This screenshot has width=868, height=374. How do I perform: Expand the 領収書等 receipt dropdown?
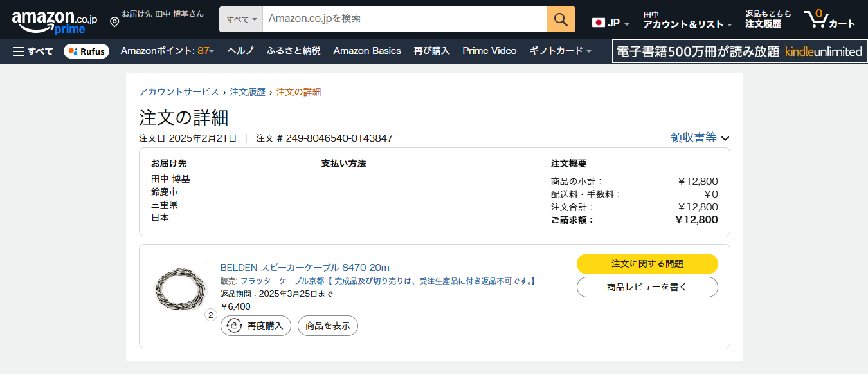[700, 137]
